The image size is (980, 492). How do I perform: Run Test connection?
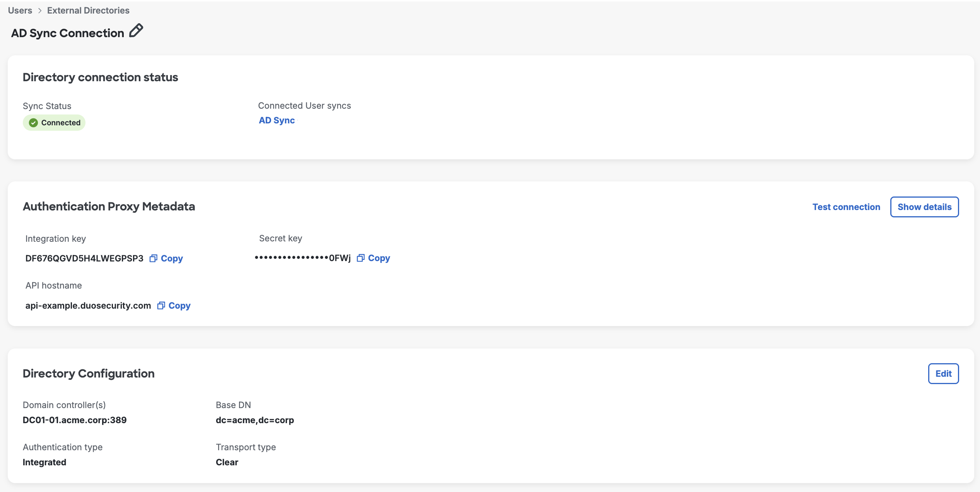click(x=846, y=207)
